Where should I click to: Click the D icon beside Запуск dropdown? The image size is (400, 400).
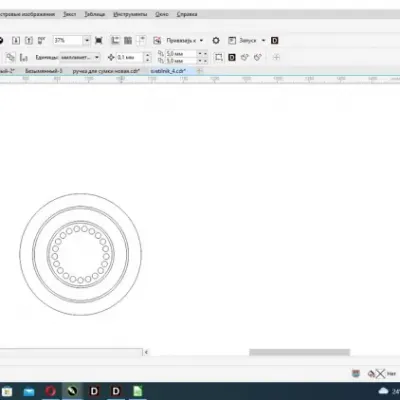coord(275,40)
